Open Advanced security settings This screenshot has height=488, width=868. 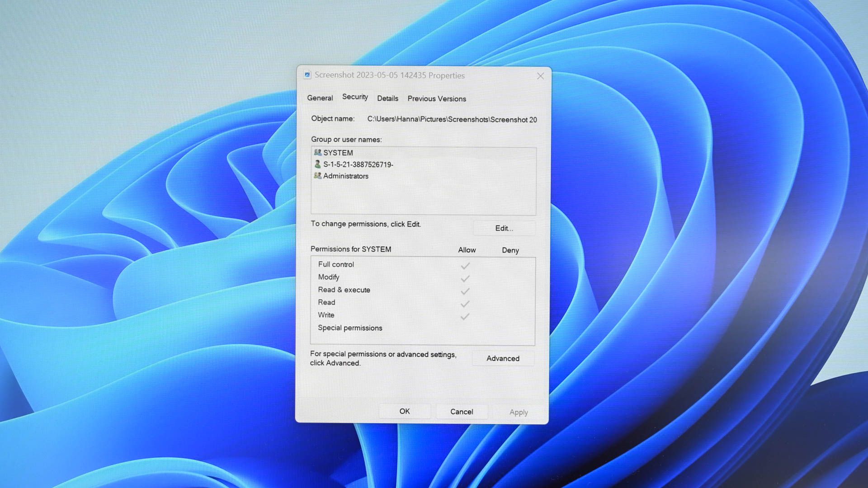click(x=503, y=358)
